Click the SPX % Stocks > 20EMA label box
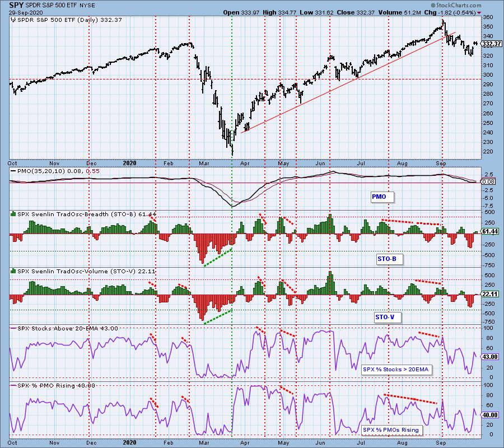The height and width of the screenshot is (448, 504). point(396,369)
